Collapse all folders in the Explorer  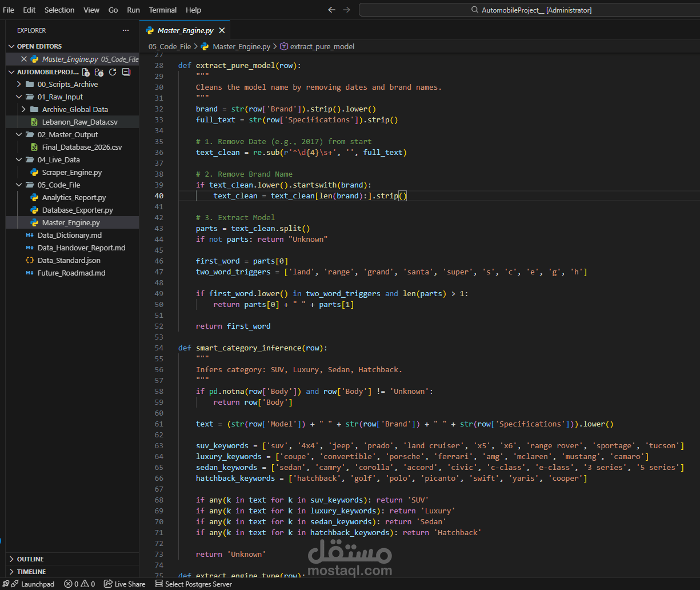coord(126,72)
